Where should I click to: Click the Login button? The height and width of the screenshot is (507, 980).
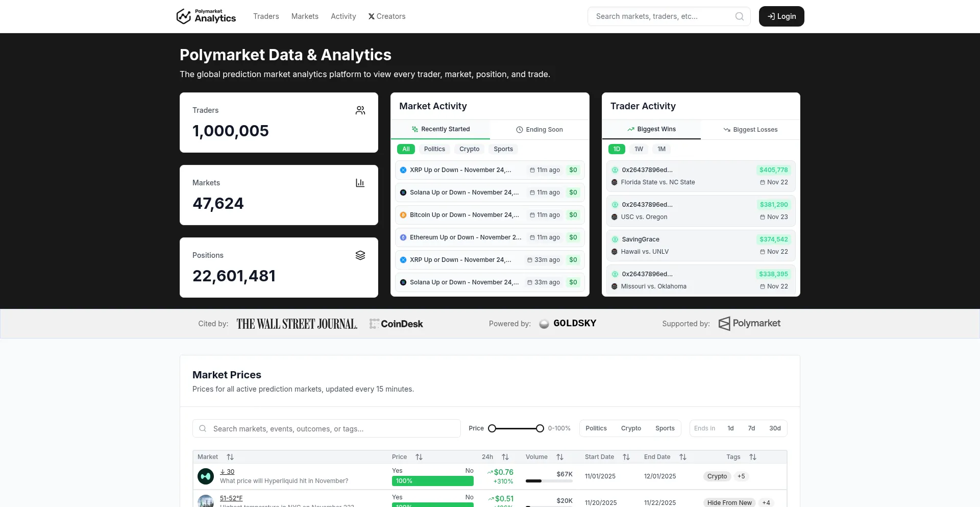[781, 16]
